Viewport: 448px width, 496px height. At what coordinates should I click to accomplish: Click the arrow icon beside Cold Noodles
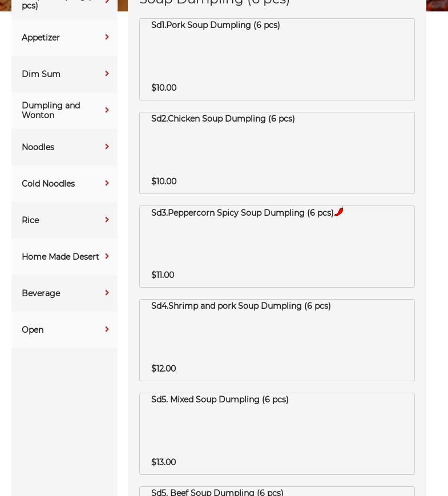click(x=107, y=183)
